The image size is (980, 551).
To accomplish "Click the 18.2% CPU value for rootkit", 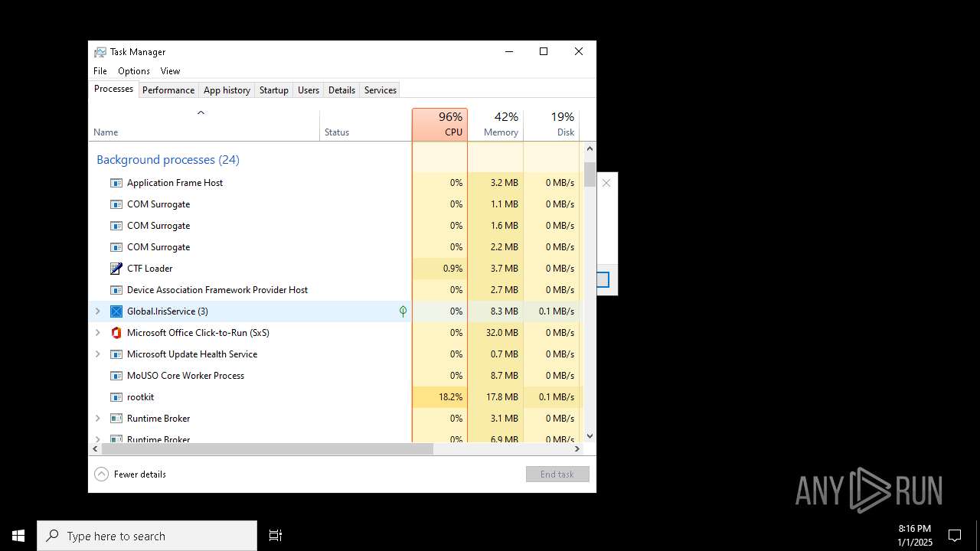I will pos(450,397).
